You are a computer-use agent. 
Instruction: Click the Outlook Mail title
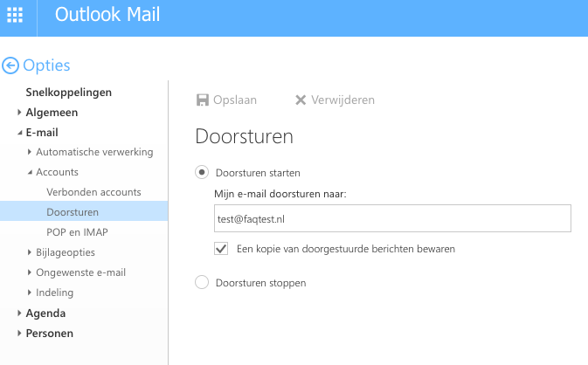pos(107,15)
